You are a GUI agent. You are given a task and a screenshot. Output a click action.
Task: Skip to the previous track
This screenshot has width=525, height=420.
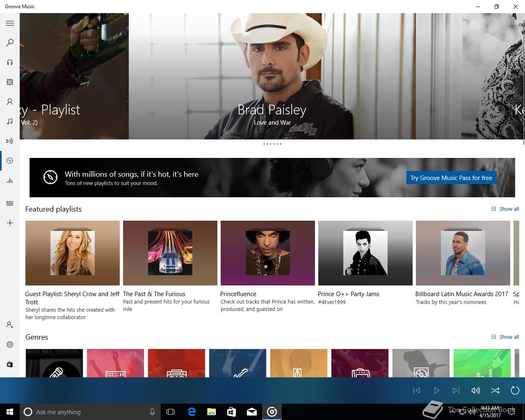417,390
